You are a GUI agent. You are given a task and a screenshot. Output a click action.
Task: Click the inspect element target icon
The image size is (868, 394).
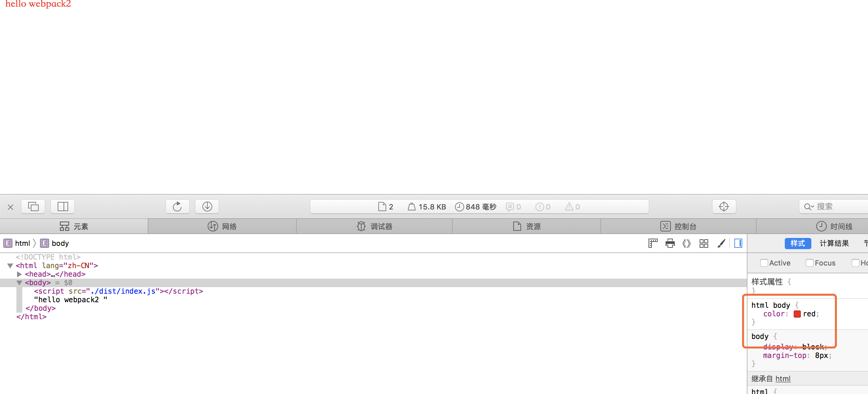[724, 207]
